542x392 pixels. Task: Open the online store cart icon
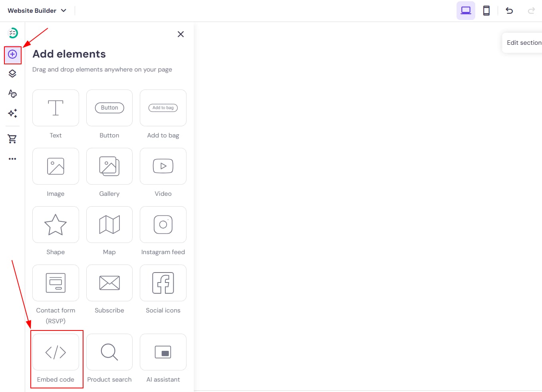coord(12,139)
